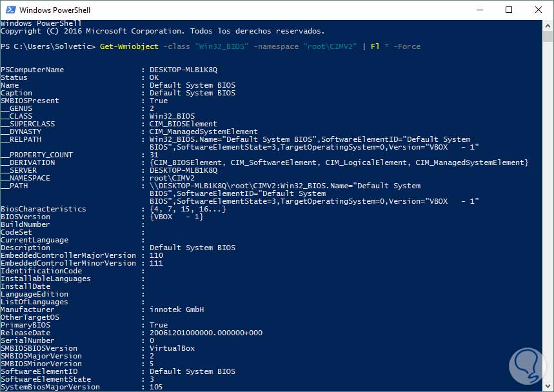Click the Manufacturer value 'innotek GmbH'
The height and width of the screenshot is (392, 554).
point(177,309)
